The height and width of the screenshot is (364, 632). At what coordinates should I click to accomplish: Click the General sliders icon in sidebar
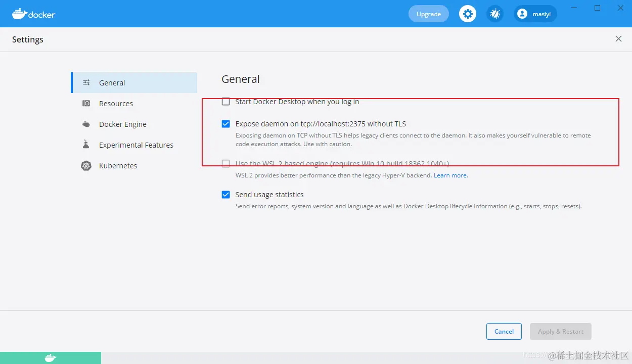pos(86,83)
